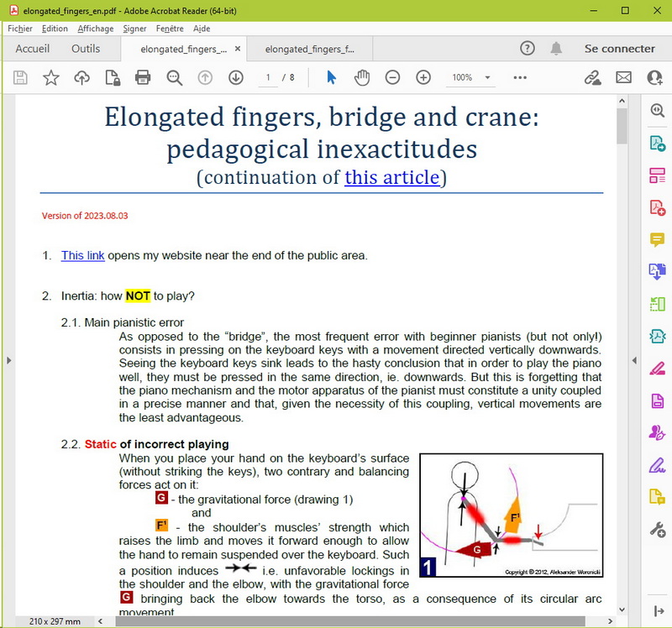Open notifications bell icon
The height and width of the screenshot is (628, 672).
[556, 49]
